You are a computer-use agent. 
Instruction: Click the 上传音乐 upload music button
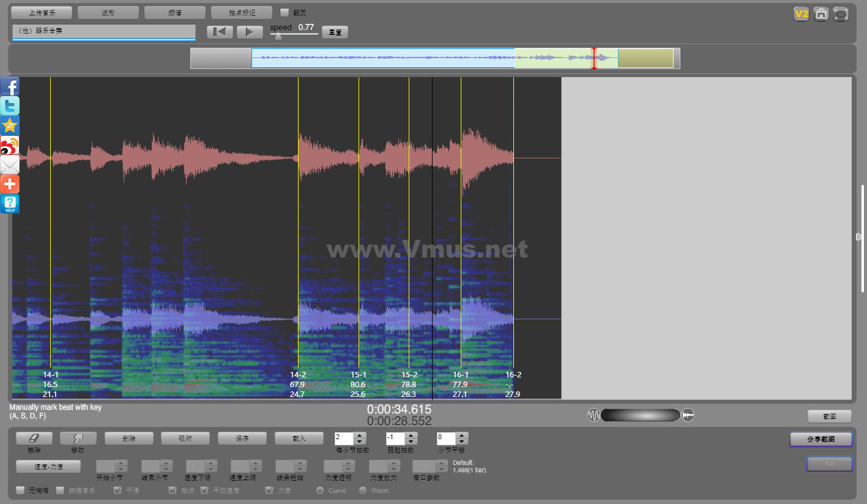click(x=42, y=12)
